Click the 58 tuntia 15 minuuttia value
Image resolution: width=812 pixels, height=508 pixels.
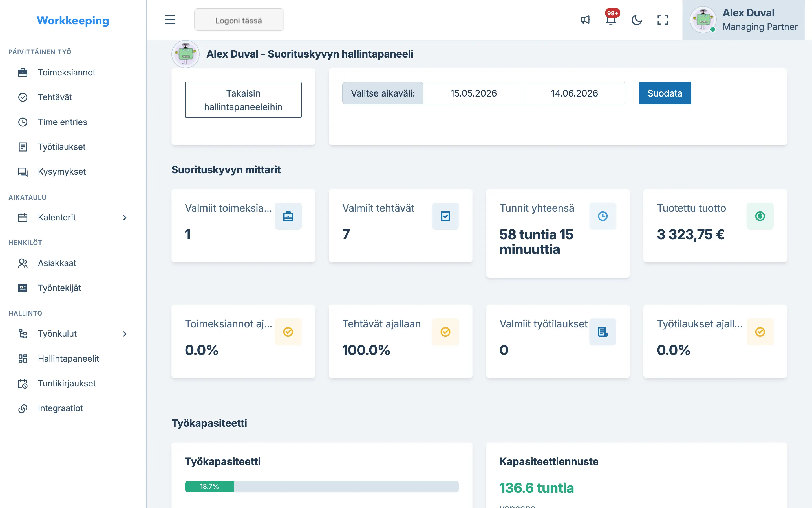[536, 242]
